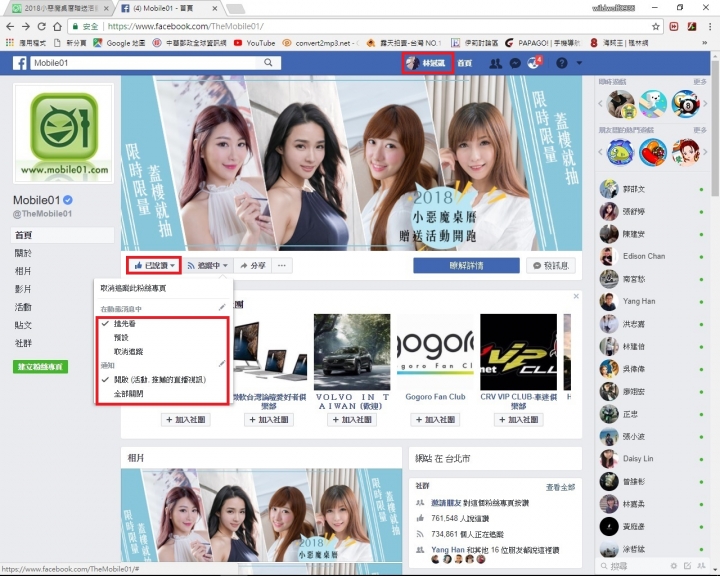
Task: Click the top bar 首頁 link
Action: pyautogui.click(x=464, y=63)
